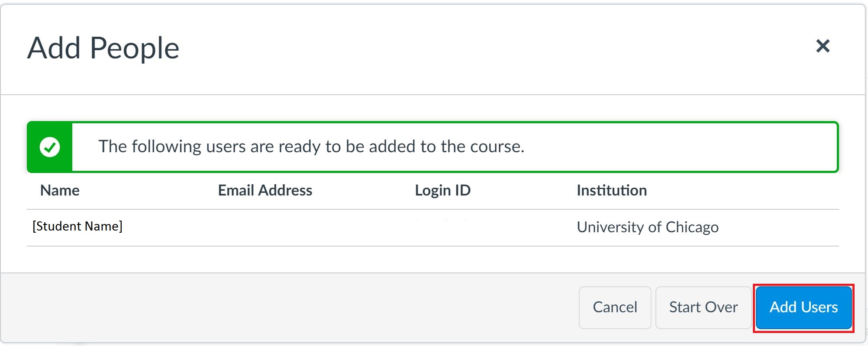Click the green checkmark panel on the banner

[x=49, y=147]
